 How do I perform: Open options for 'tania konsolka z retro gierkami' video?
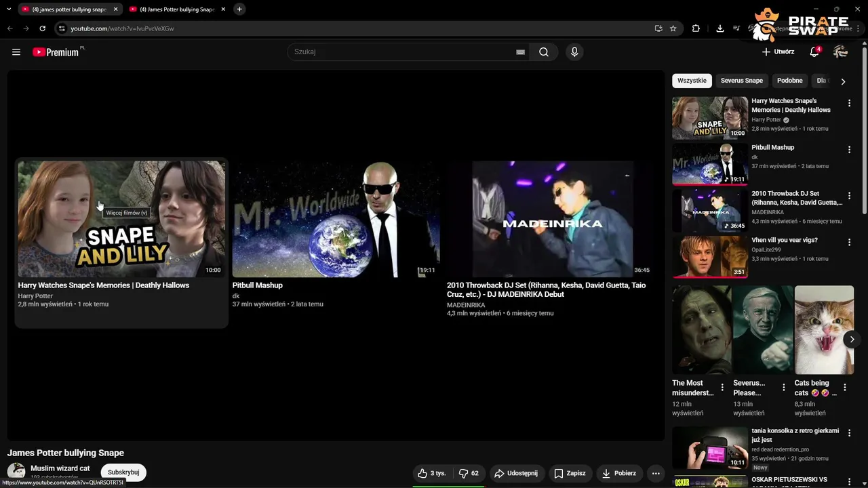(849, 432)
